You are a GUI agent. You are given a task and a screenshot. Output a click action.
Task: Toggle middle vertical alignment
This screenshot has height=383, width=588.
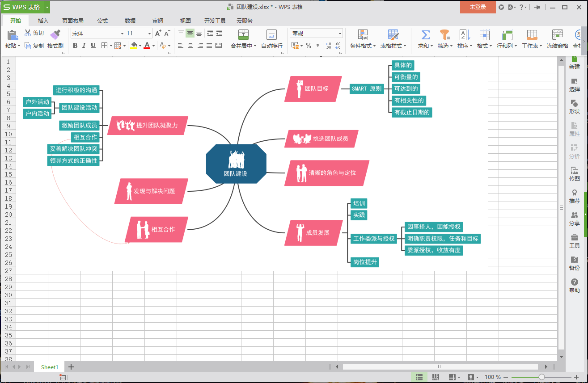(190, 33)
